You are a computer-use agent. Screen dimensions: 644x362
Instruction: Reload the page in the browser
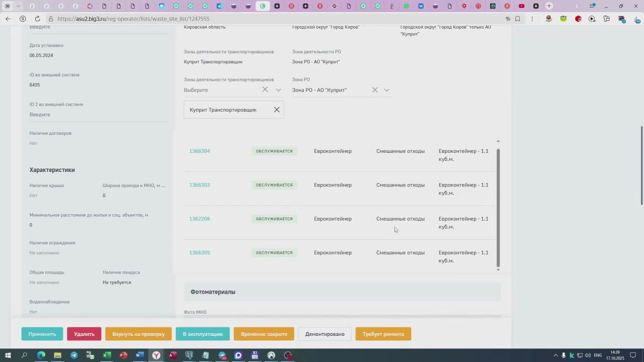click(37, 19)
